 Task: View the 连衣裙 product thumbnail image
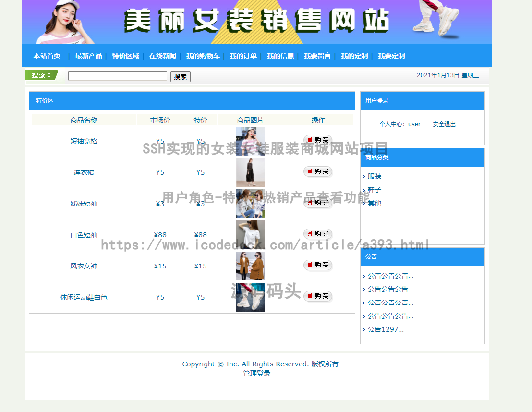(250, 171)
